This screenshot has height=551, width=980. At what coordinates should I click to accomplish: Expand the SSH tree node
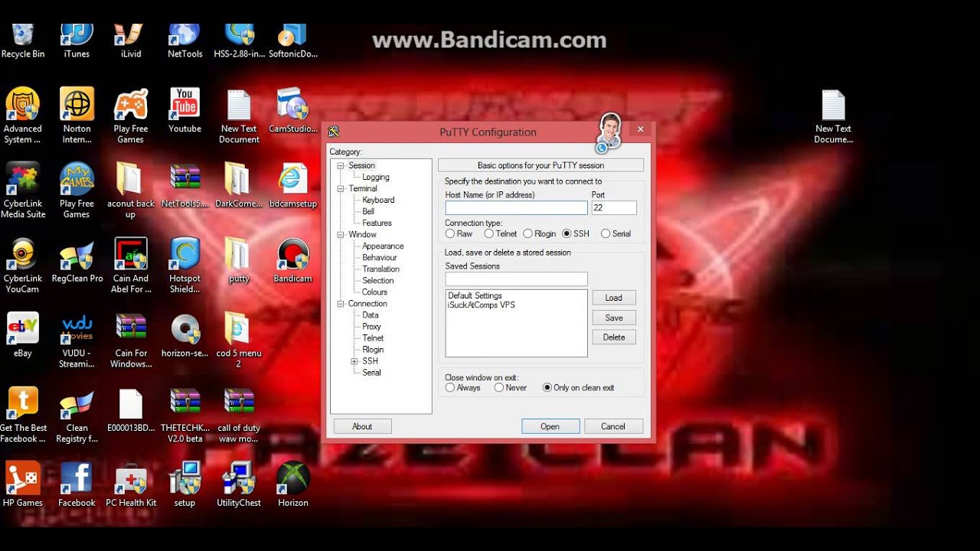(x=354, y=361)
